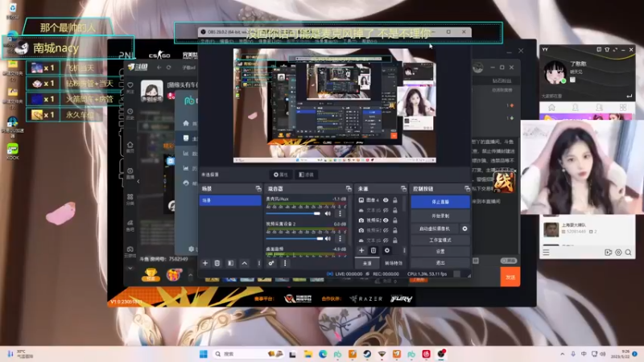Viewport: 644px width, 362px height.
Task: Click taskbar search box
Action: [x=249, y=354]
